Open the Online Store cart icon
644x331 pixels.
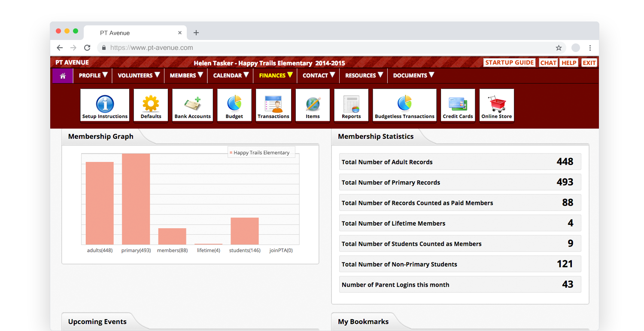(497, 105)
